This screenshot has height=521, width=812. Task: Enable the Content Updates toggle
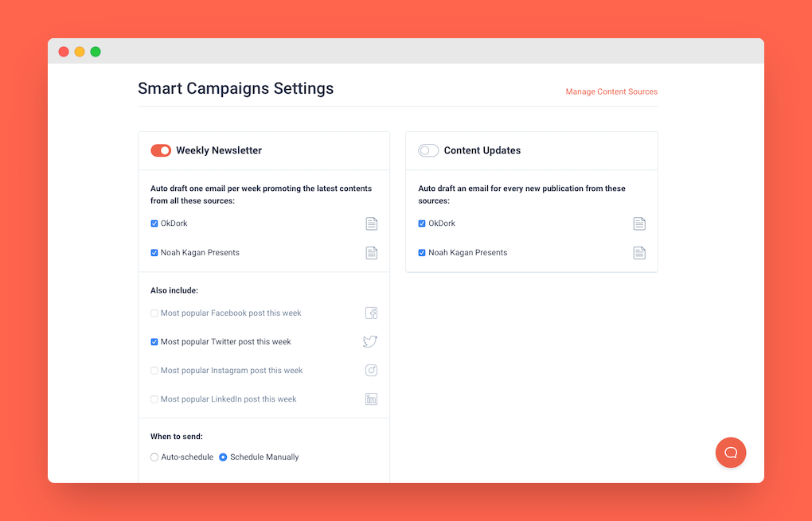(428, 150)
